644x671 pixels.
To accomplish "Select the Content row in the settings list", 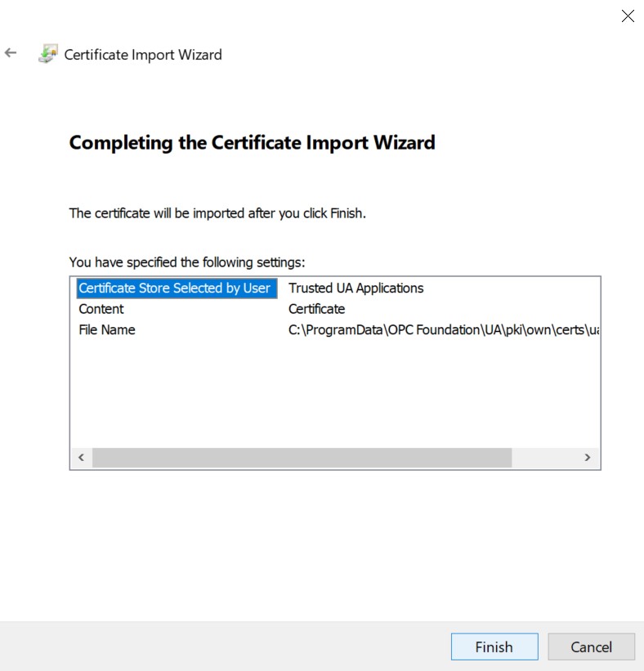I will coord(101,309).
